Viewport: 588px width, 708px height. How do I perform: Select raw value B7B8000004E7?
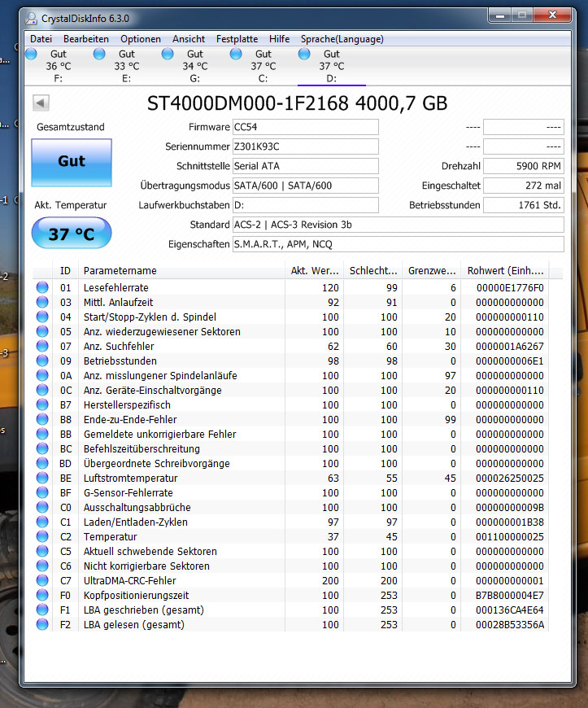coord(510,595)
